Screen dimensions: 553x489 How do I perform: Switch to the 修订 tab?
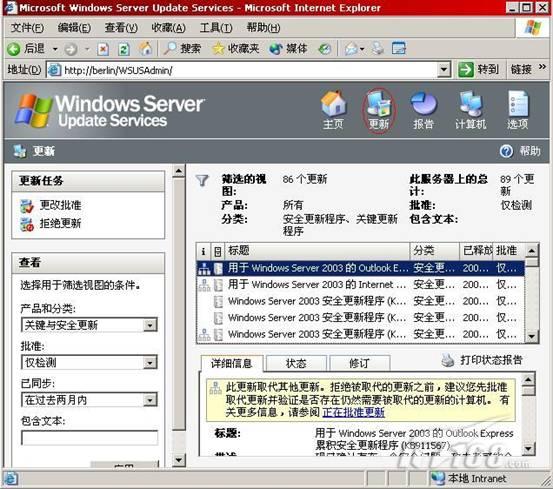coord(359,363)
